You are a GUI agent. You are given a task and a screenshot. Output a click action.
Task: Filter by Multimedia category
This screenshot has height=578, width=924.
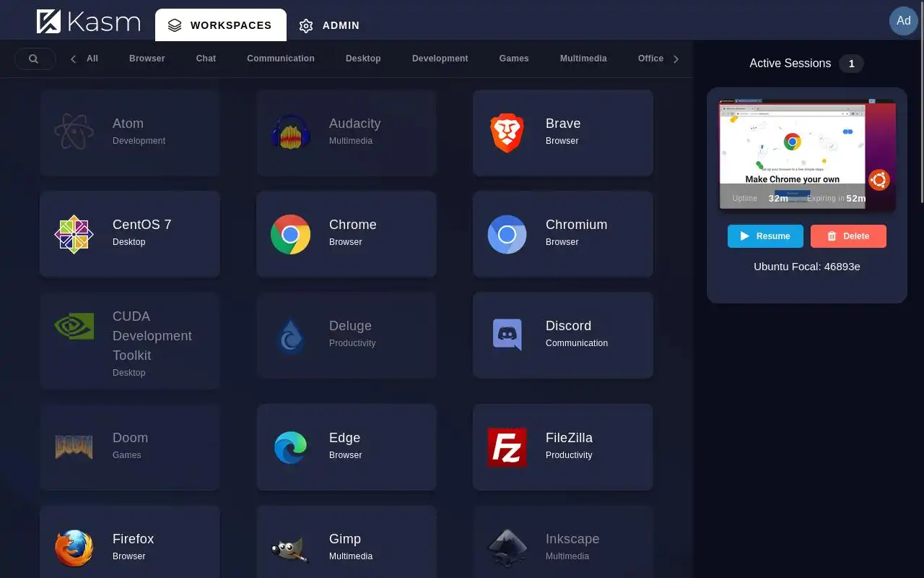pyautogui.click(x=583, y=59)
